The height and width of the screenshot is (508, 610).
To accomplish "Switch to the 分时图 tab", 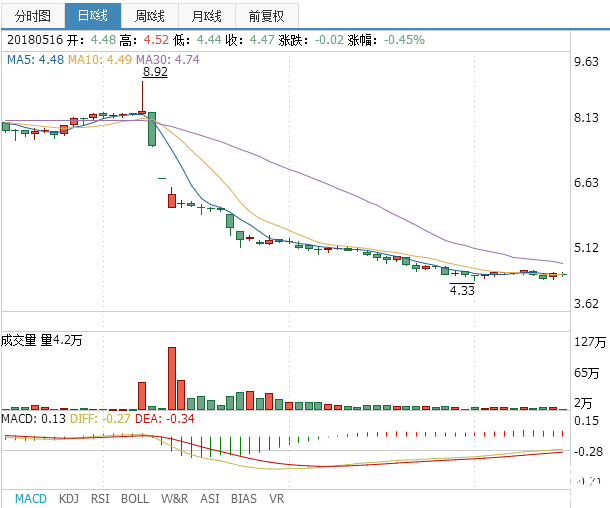I will tap(33, 16).
